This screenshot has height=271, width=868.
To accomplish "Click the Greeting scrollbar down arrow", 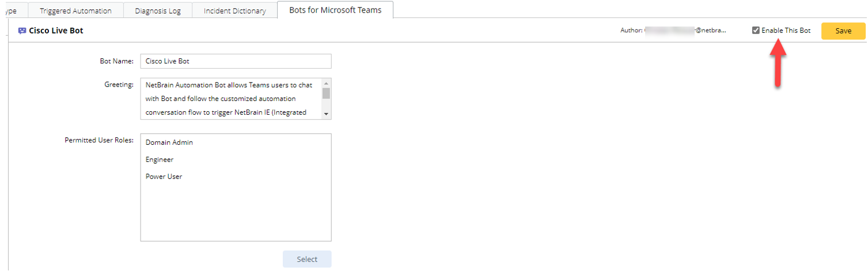I will pyautogui.click(x=327, y=114).
